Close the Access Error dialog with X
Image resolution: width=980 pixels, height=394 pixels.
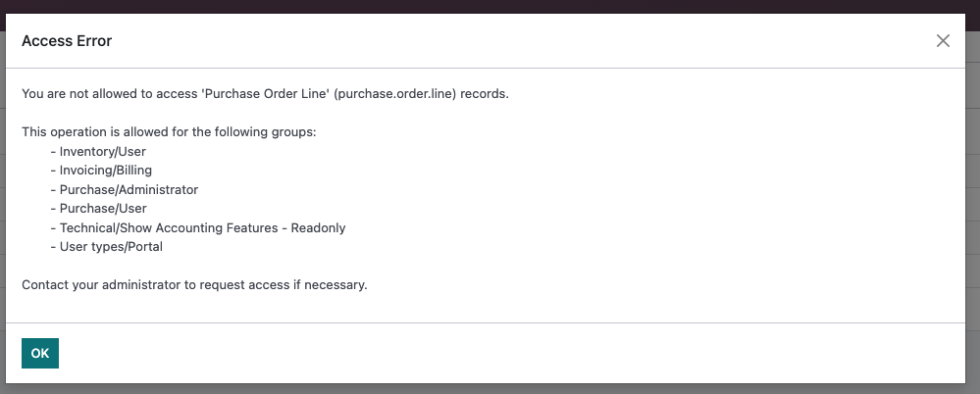(x=943, y=41)
